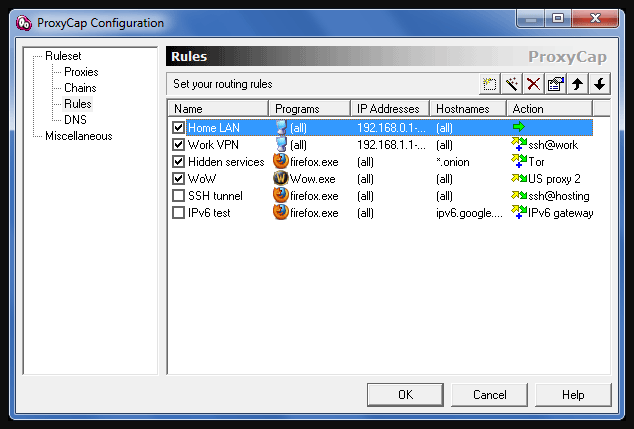
Task: Click the Cancel button
Action: coord(489,395)
